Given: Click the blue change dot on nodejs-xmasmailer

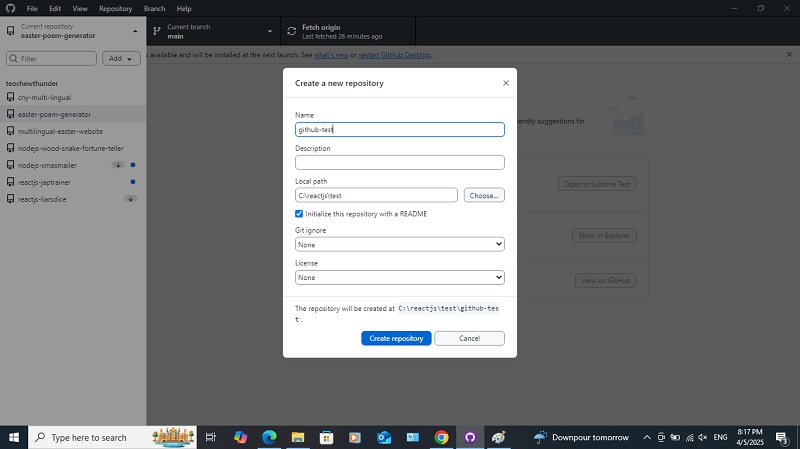Looking at the screenshot, I should pyautogui.click(x=133, y=165).
